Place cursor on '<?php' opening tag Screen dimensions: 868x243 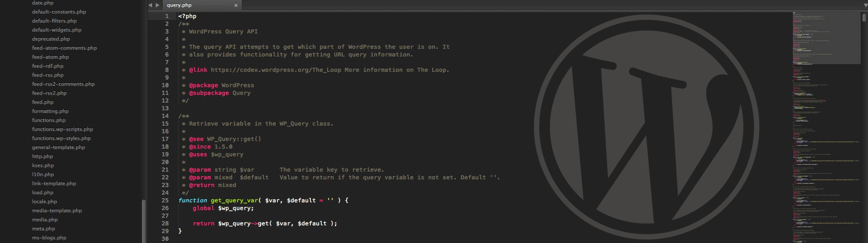pos(187,16)
